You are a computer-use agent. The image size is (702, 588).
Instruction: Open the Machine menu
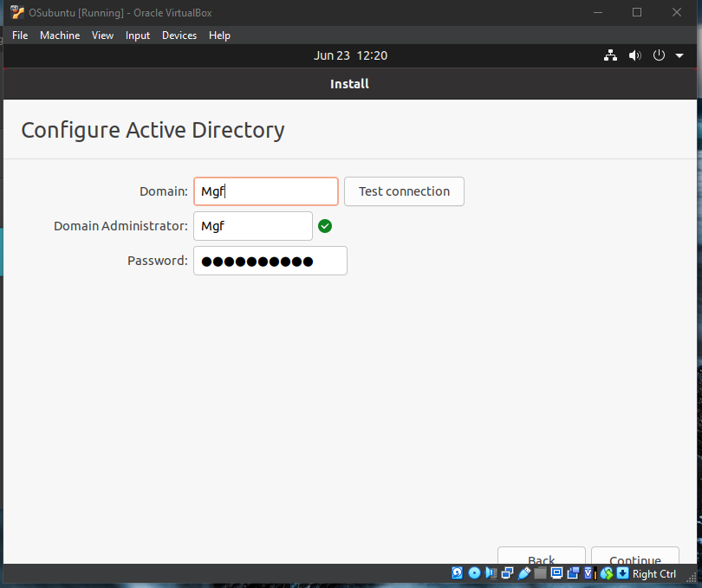60,36
